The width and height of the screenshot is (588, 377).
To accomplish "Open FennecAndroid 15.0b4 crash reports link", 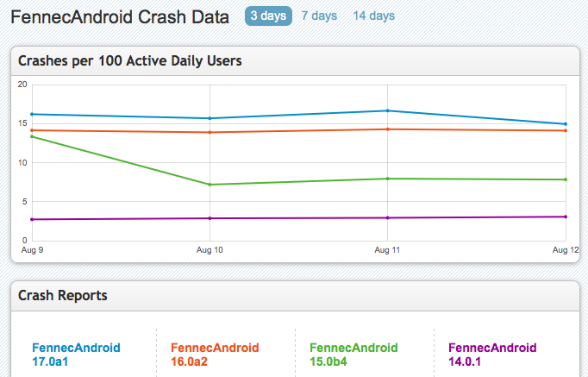I will click(x=353, y=355).
